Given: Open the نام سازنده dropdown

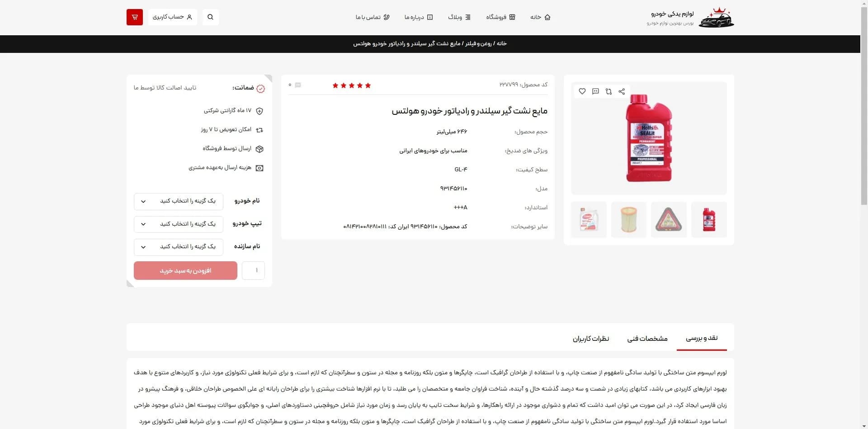Looking at the screenshot, I should tap(179, 247).
